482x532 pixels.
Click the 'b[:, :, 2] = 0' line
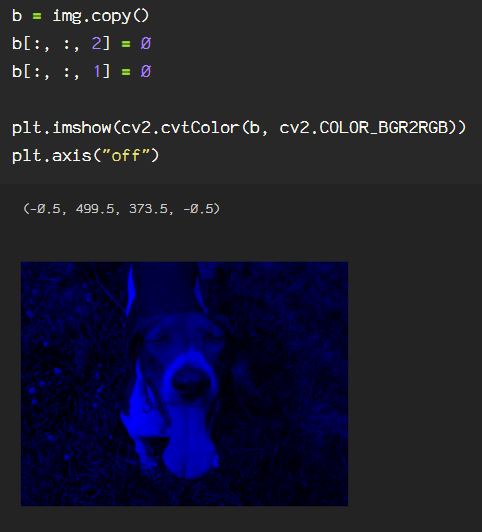[81, 44]
